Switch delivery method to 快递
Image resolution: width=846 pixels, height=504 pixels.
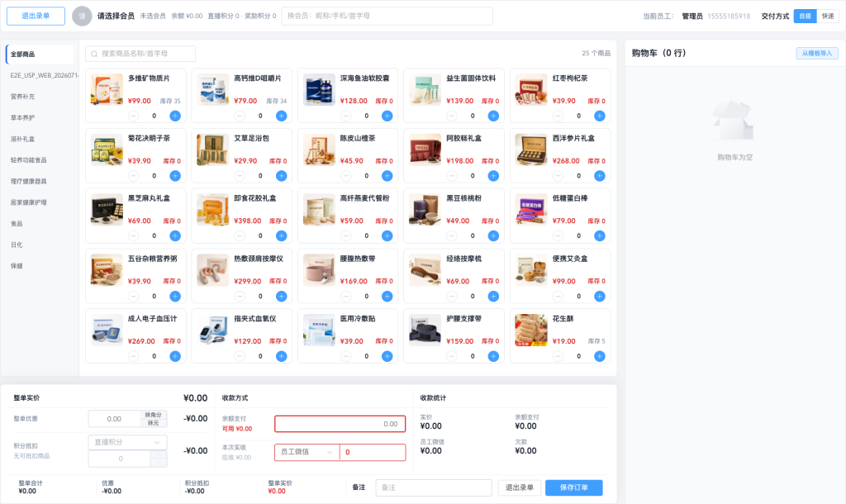(828, 17)
